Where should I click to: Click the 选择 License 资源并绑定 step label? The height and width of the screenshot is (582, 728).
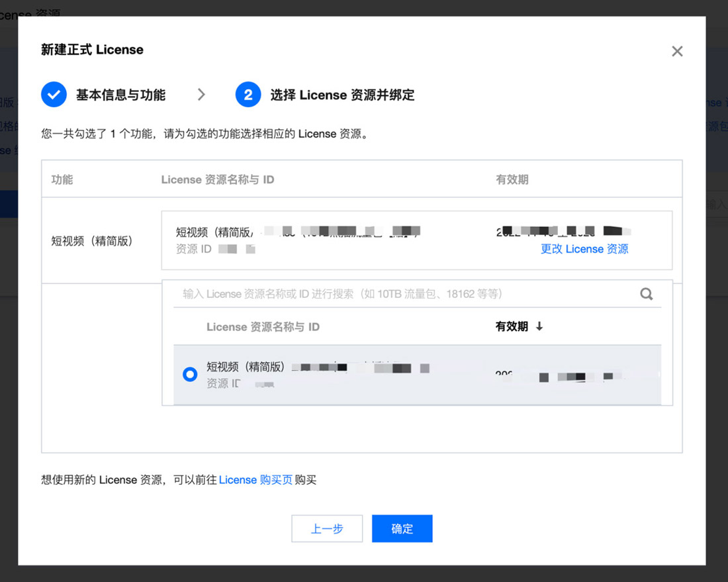[342, 95]
